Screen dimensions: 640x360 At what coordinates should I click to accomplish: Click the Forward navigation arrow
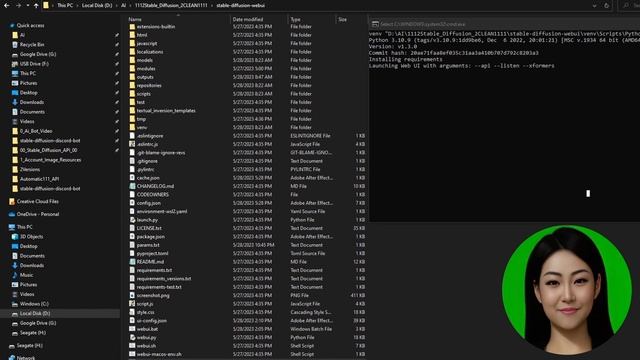tap(18, 6)
